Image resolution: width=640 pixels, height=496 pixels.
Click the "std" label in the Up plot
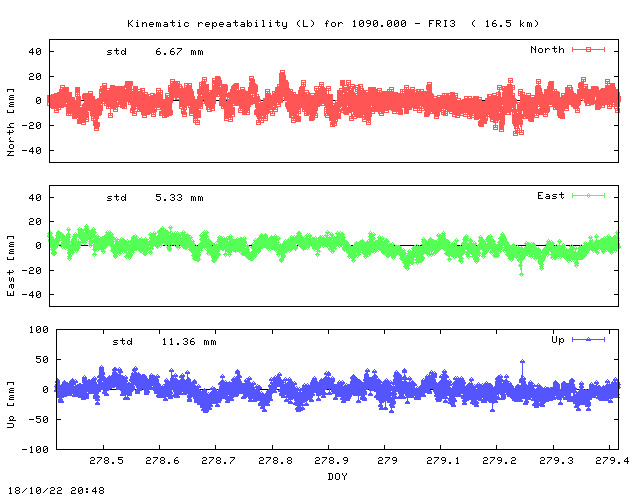pyautogui.click(x=123, y=342)
